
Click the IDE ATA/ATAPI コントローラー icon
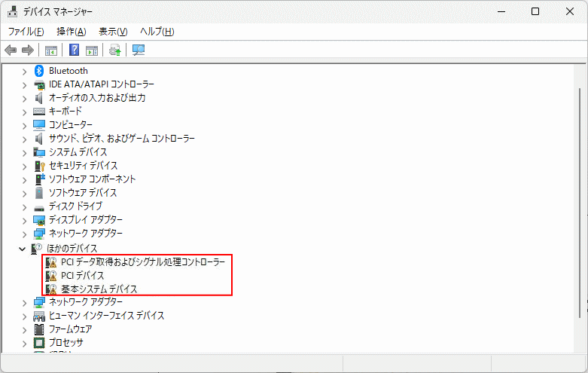pos(39,85)
